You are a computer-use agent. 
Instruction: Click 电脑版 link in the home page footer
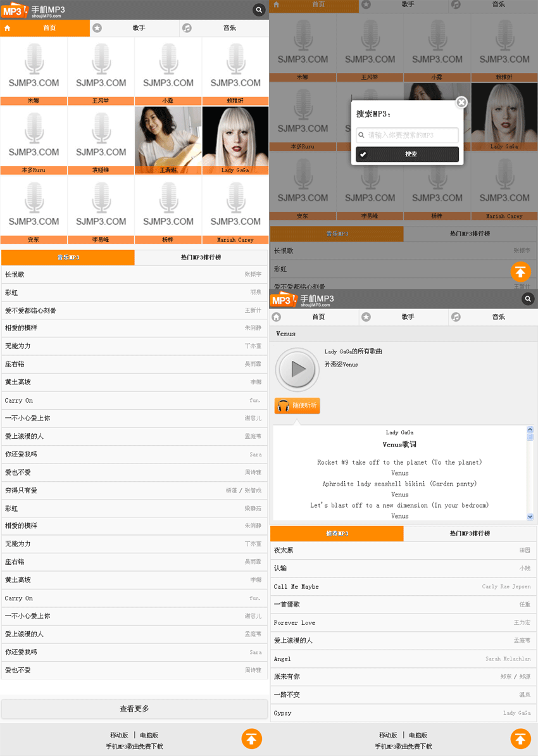[x=149, y=735]
